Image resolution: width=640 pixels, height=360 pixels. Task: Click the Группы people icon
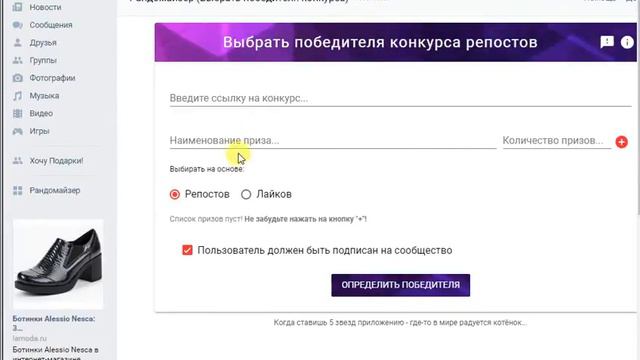(x=18, y=60)
